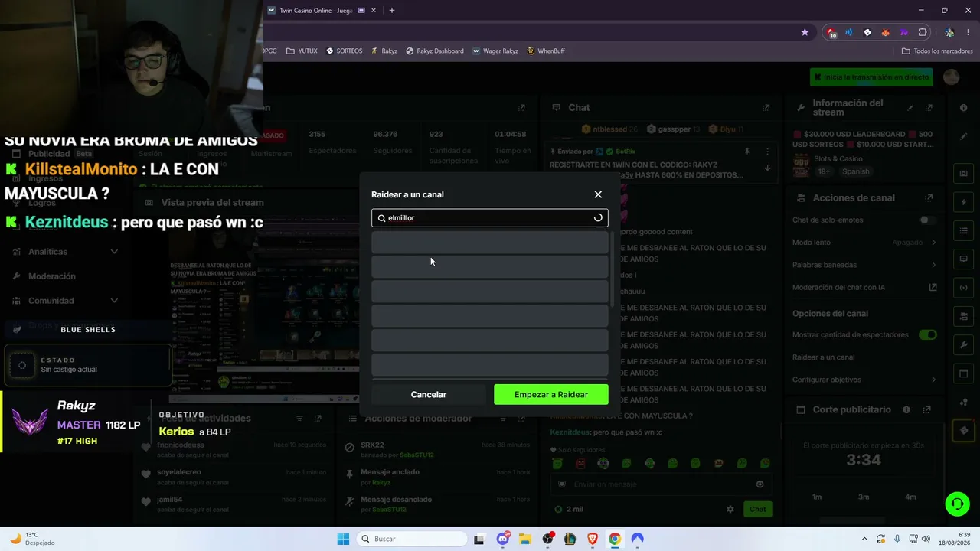Viewport: 980px width, 551px height.
Task: Open pinned message three-dot menu
Action: (767, 152)
